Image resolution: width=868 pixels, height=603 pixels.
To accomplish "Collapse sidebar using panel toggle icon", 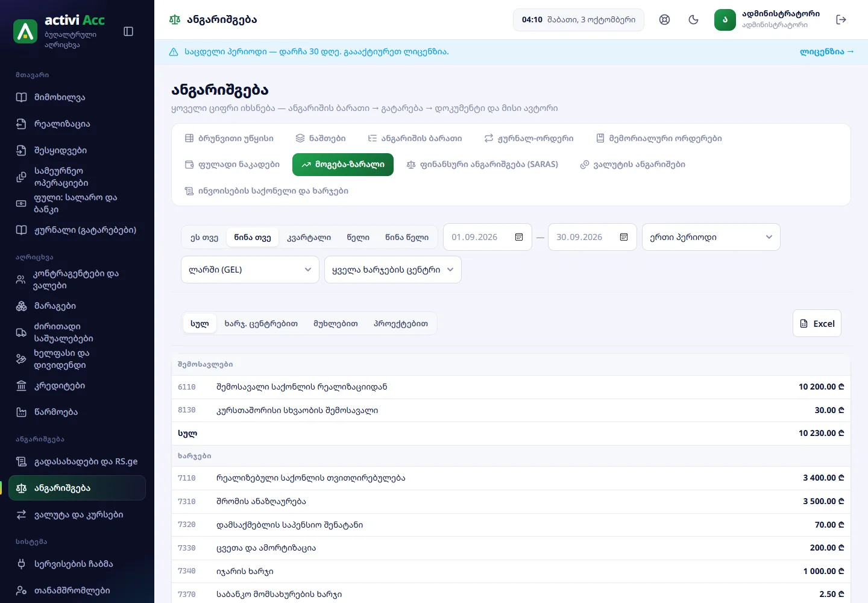I will [x=128, y=31].
